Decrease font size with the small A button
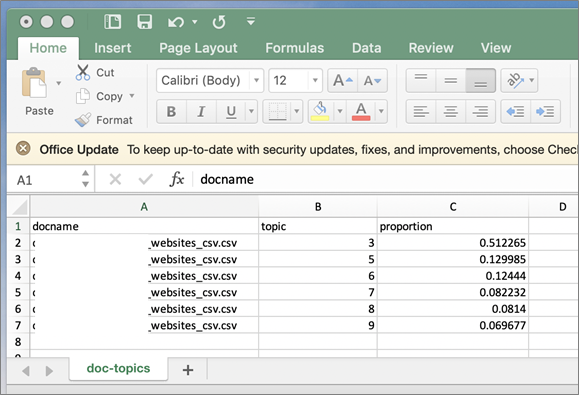Screen dimensions: 579x395 click(x=372, y=80)
